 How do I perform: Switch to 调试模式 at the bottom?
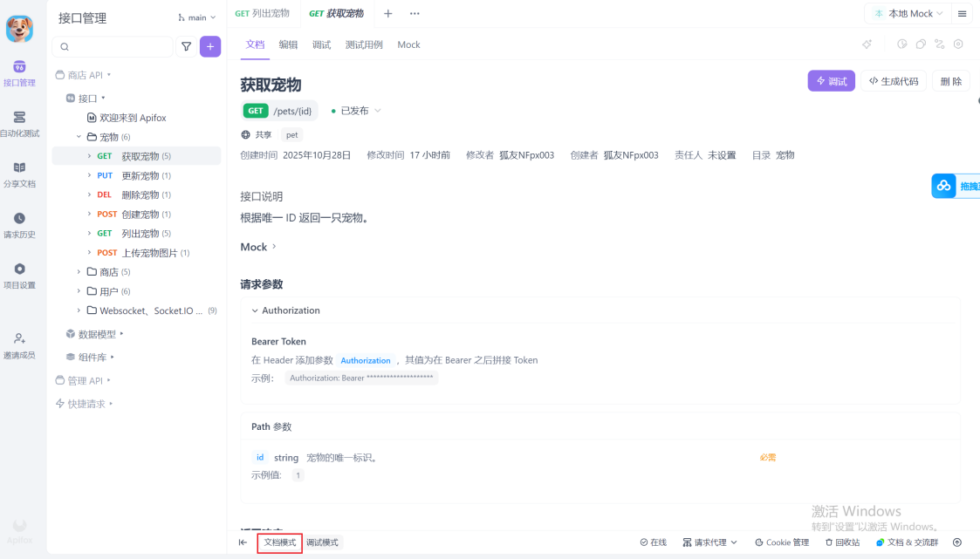pos(325,542)
